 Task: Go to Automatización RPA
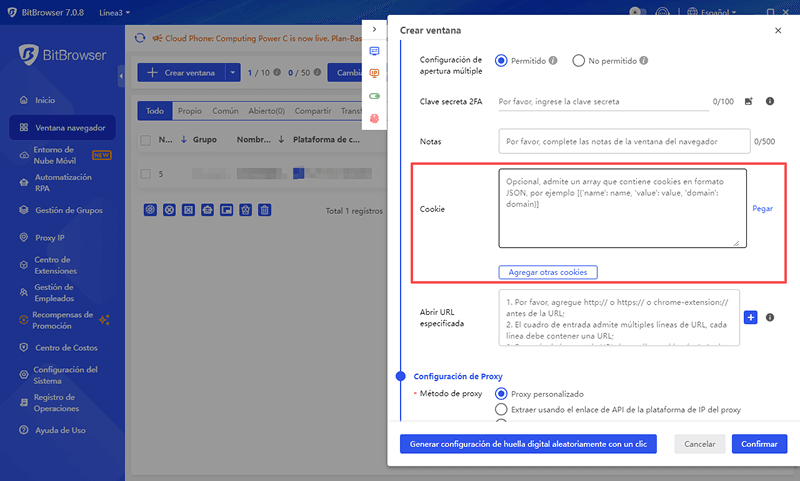click(x=56, y=183)
